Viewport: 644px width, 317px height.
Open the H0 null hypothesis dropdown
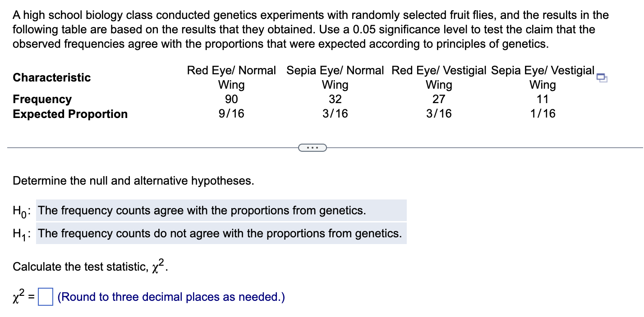point(221,210)
